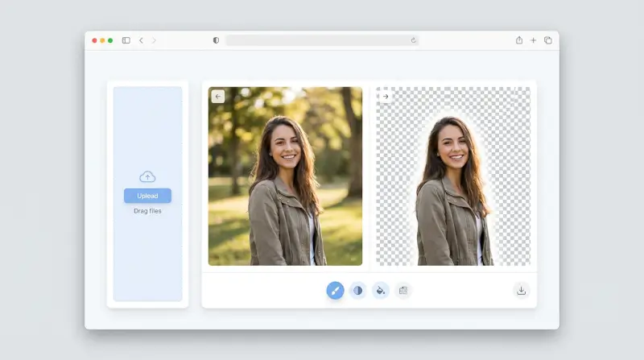Choose the paint bucket fill tool
The image size is (644, 360).
click(380, 291)
